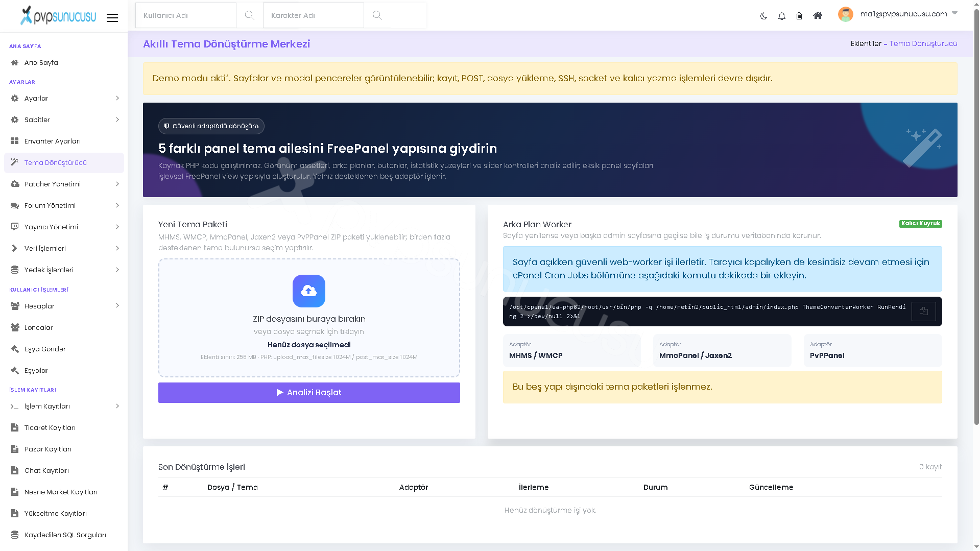Copy the cron command with copy icon
980x551 pixels.
coord(923,312)
